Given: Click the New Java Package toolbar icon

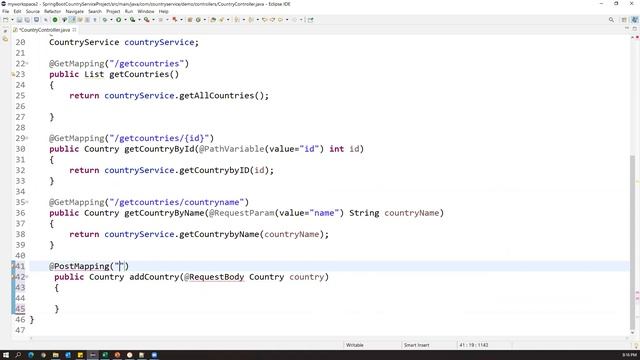Looking at the screenshot, I should (x=190, y=20).
